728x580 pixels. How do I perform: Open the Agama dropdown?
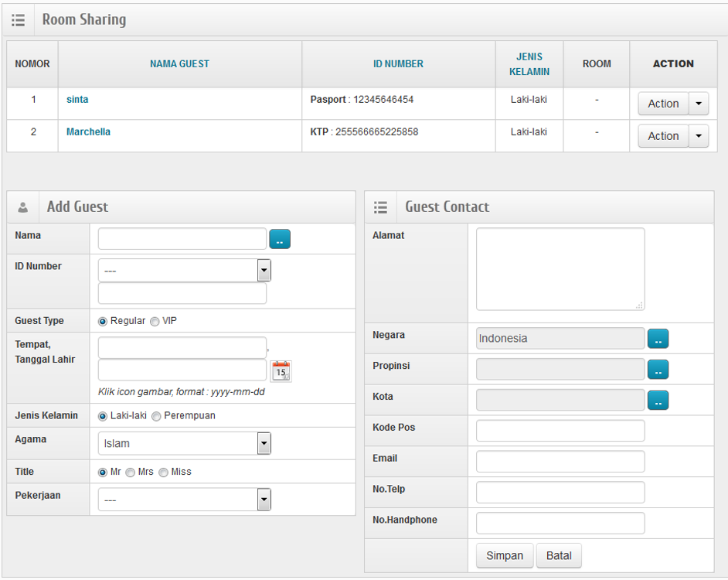click(264, 443)
